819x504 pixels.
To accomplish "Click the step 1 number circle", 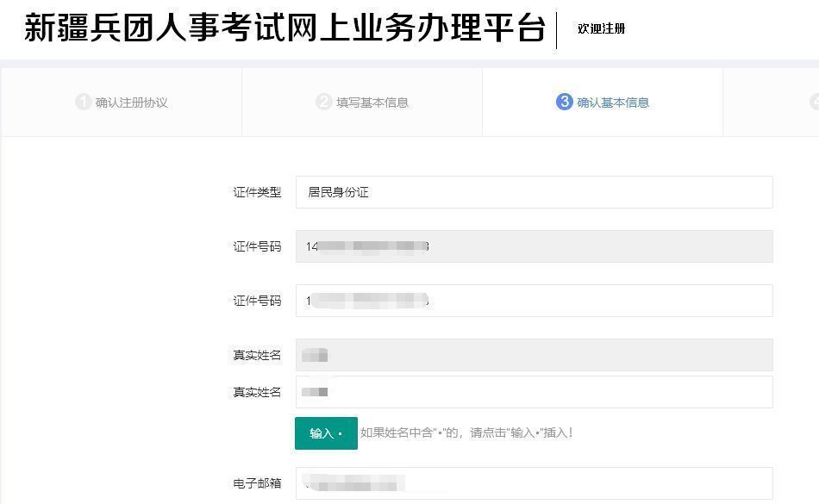I will pyautogui.click(x=83, y=103).
